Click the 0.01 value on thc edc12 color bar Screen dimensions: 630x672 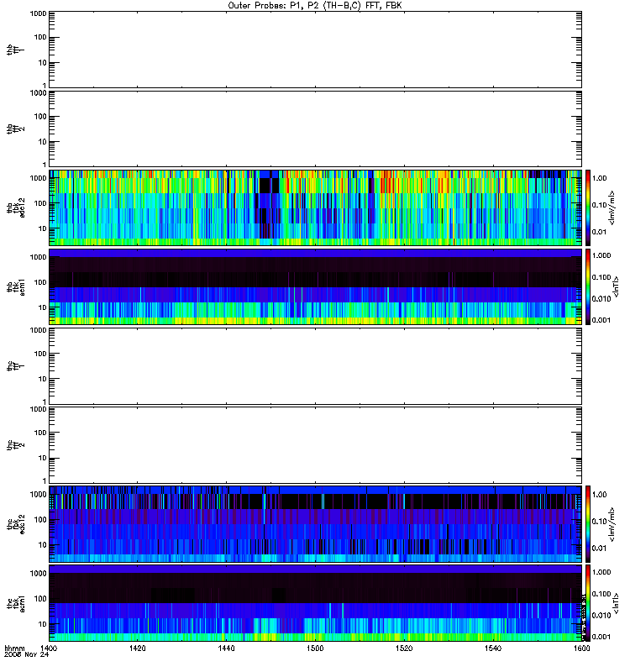click(x=599, y=549)
